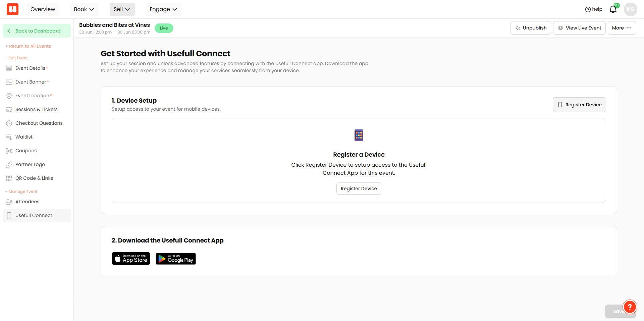Click the Coupons scissors icon

pyautogui.click(x=9, y=151)
